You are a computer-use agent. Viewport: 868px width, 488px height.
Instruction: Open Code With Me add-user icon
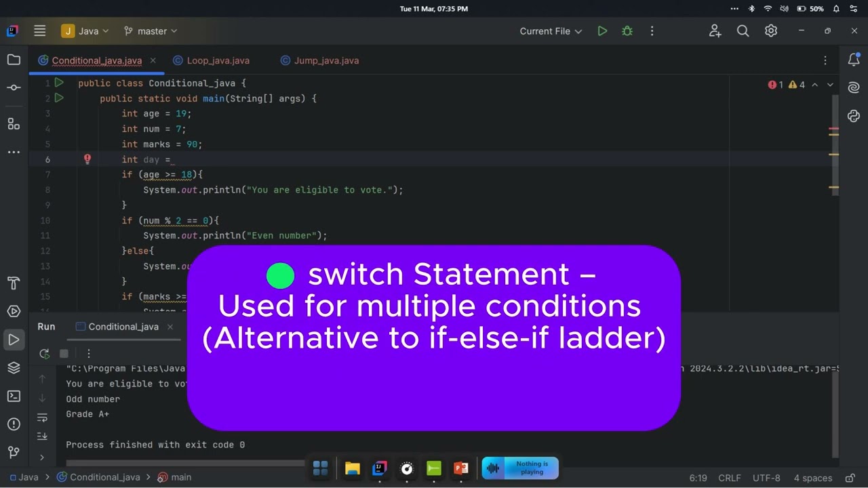click(x=715, y=30)
